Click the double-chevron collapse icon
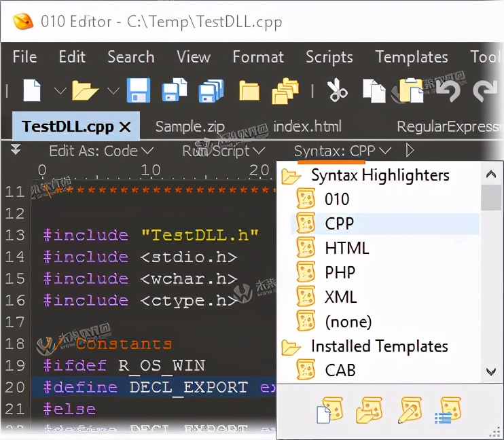The width and height of the screenshot is (504, 440). (x=16, y=149)
